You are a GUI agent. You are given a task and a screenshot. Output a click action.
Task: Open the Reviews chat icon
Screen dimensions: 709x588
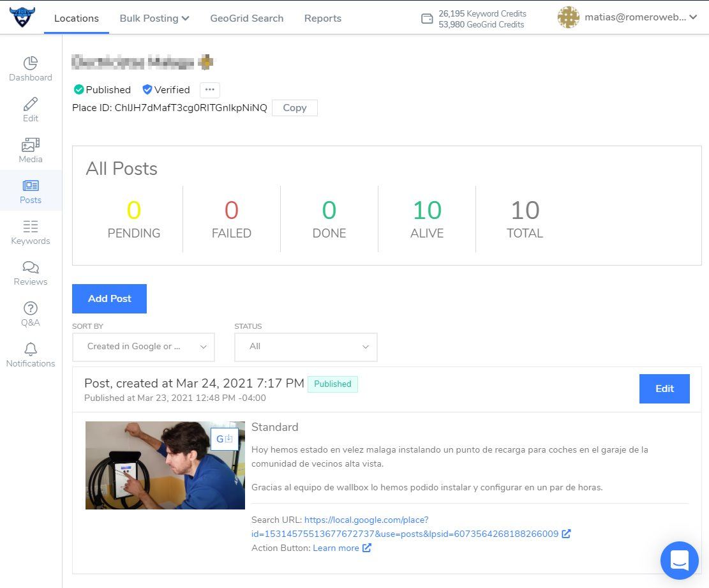click(31, 268)
